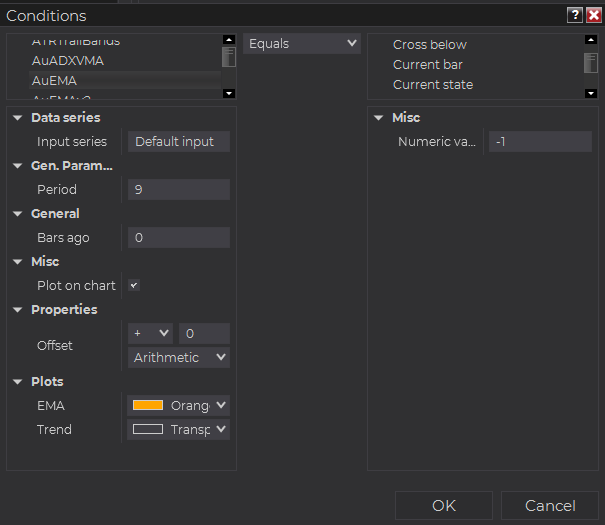Select Current state in the right list
Image resolution: width=605 pixels, height=525 pixels.
tap(433, 85)
